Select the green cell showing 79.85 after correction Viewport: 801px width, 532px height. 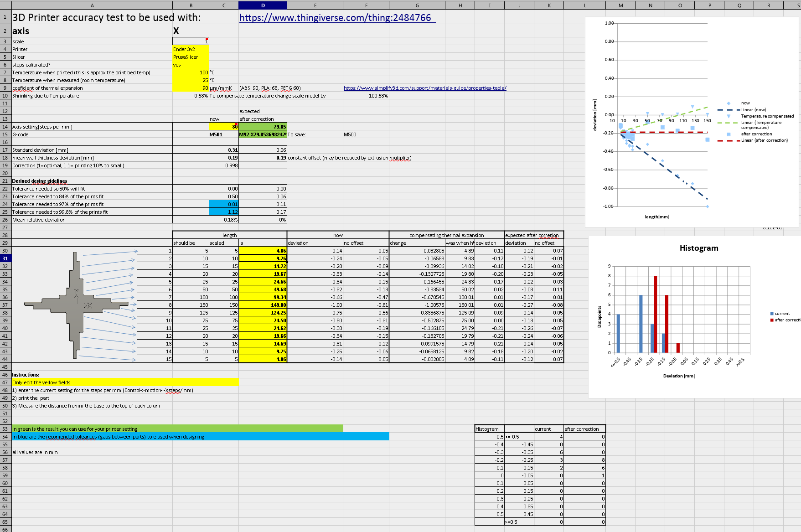tap(263, 126)
